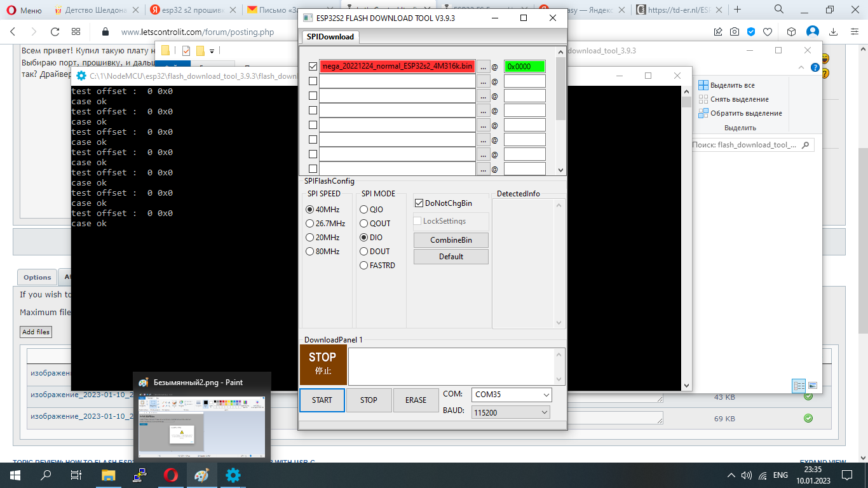Click the 'Add files' button on forum
The image size is (868, 488).
pos(36,332)
